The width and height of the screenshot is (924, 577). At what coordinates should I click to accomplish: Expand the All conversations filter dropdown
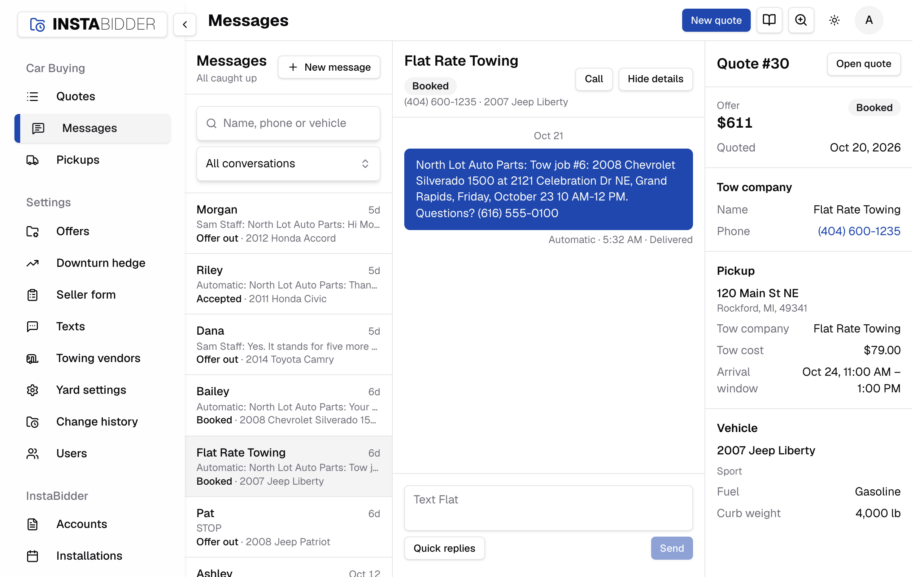pyautogui.click(x=288, y=163)
